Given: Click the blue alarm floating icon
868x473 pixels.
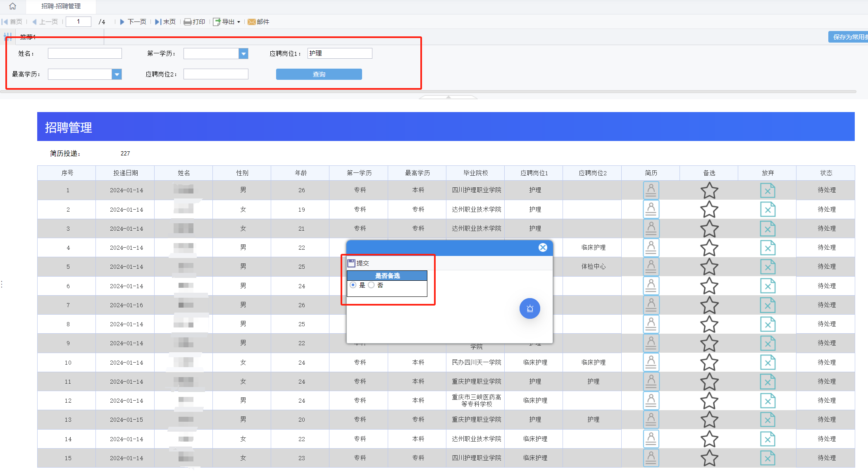Looking at the screenshot, I should point(529,308).
